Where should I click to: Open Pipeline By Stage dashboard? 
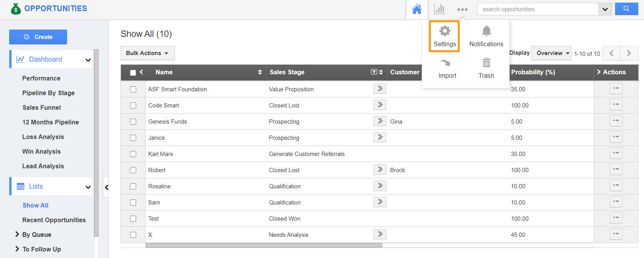(49, 93)
